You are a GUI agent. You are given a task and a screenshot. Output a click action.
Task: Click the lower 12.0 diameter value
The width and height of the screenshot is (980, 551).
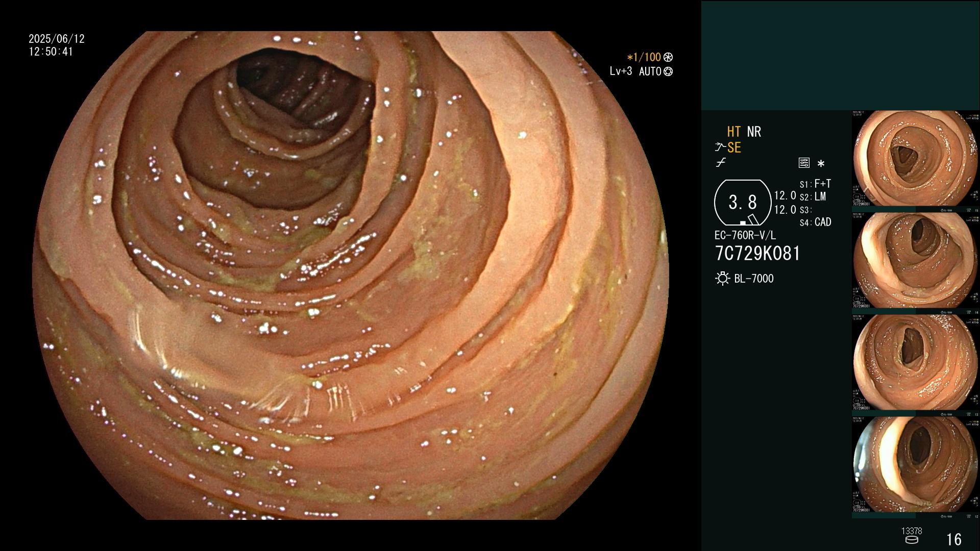tap(785, 210)
